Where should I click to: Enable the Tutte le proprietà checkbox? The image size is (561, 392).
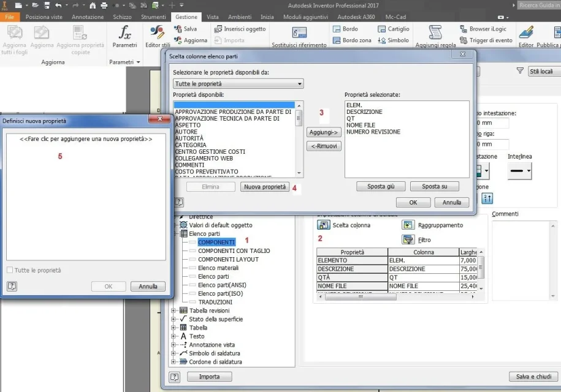point(10,270)
